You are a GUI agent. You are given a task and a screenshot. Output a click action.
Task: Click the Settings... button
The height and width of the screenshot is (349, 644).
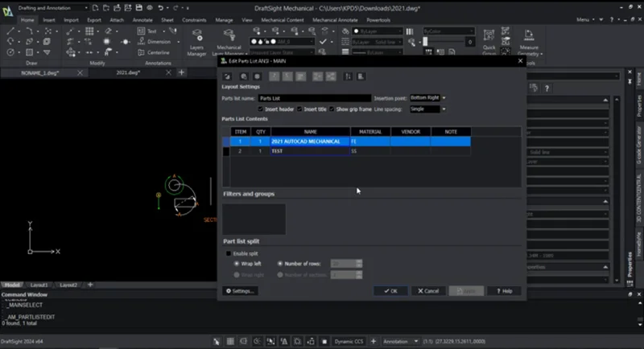tap(240, 290)
